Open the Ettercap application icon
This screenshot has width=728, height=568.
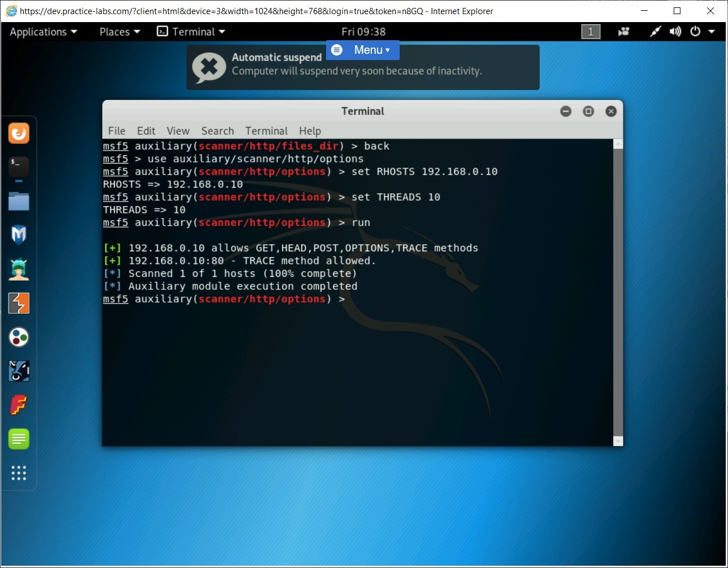[19, 337]
